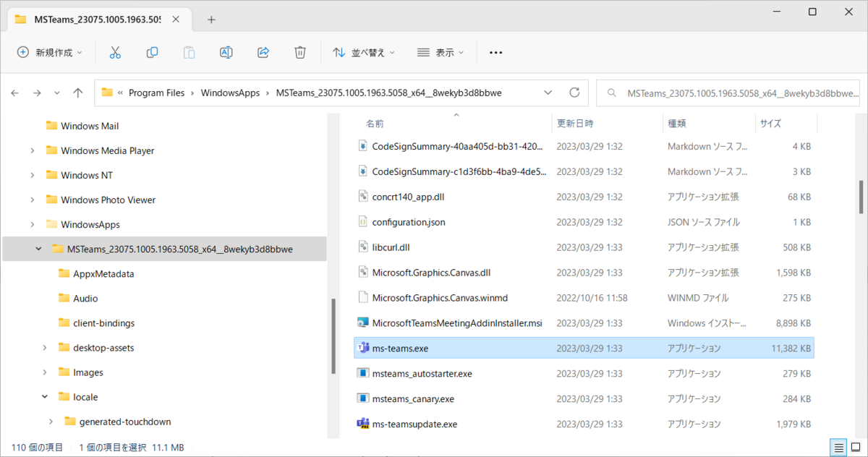Screen dimensions: 868x457
Task: Go up one folder level arrow
Action: pos(78,93)
